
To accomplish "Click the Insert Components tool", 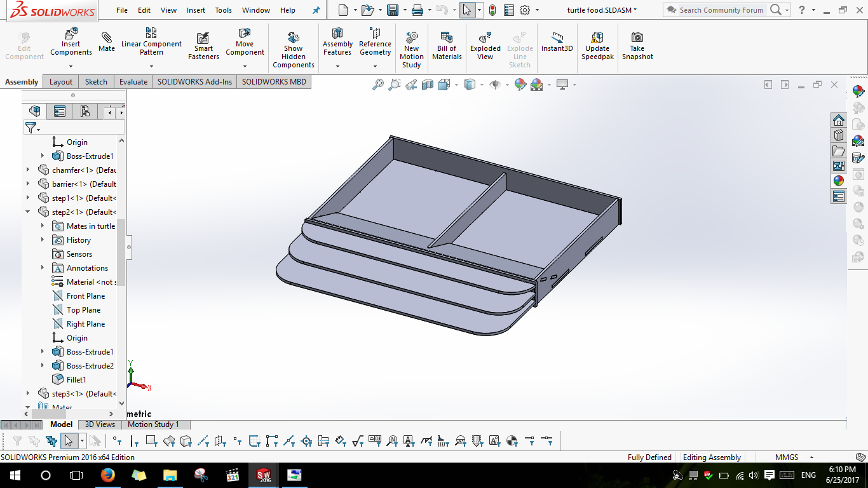I will coord(71,42).
